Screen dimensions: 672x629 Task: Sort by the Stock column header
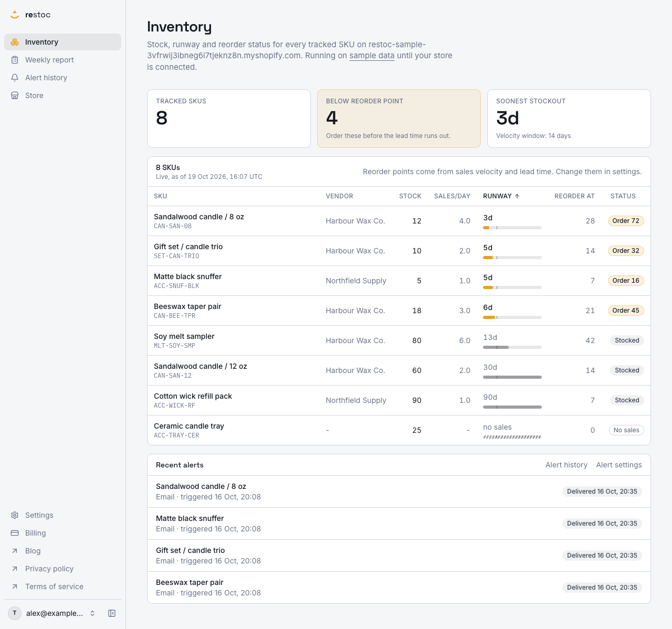[x=410, y=196]
